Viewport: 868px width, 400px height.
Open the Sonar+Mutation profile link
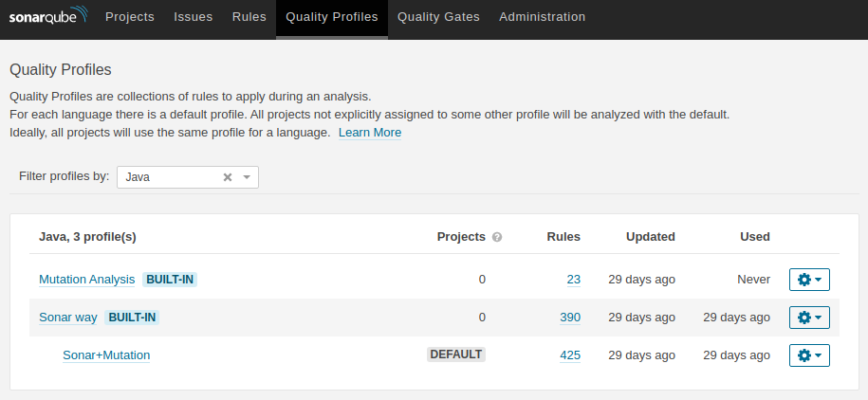point(106,355)
